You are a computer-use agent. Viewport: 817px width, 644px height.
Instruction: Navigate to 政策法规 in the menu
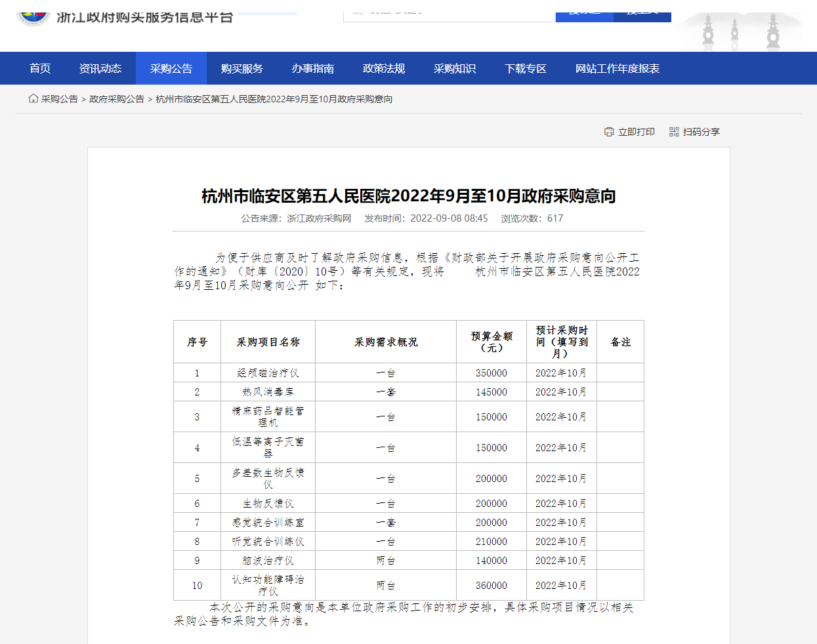coord(384,68)
